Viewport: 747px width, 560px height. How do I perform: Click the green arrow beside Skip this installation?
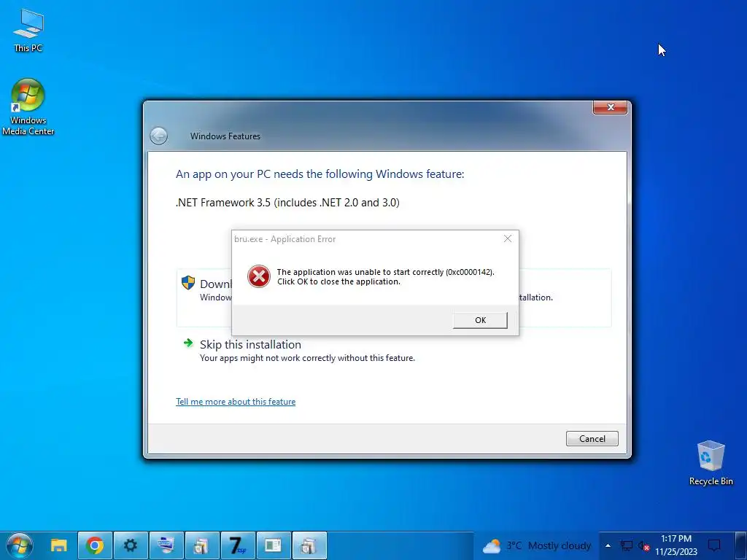tap(188, 343)
